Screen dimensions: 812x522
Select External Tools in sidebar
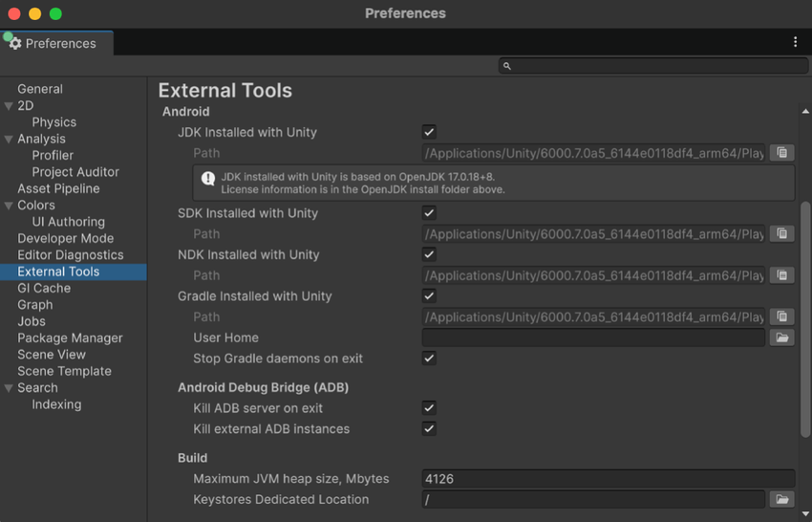pos(73,272)
